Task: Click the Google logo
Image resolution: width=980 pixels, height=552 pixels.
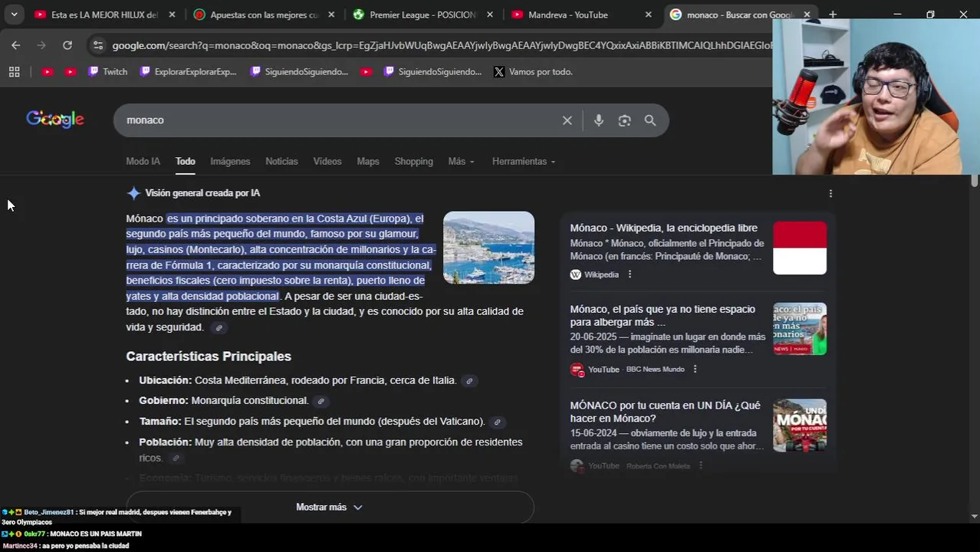Action: [x=55, y=119]
